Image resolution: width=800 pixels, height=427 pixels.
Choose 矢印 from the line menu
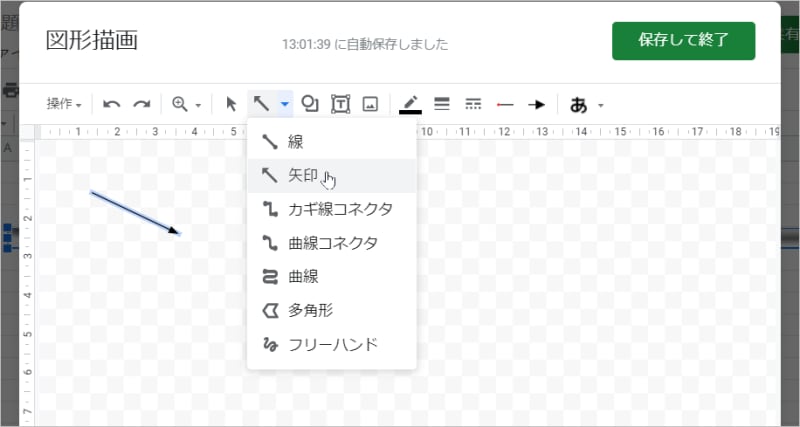[x=332, y=175]
